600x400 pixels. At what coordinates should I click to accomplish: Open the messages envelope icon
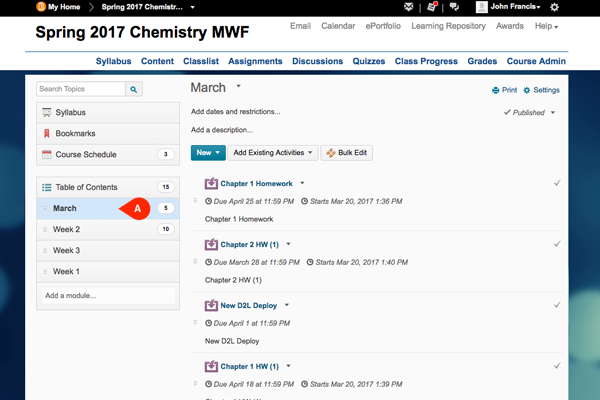[407, 7]
